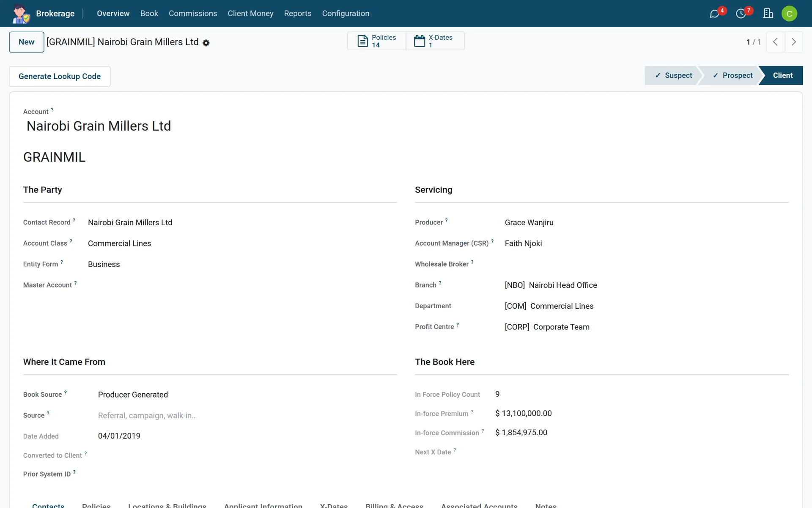Open the Client Money menu
Screen dimensions: 812x508
point(250,14)
